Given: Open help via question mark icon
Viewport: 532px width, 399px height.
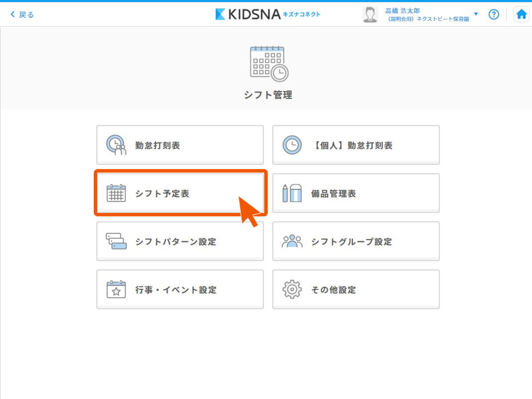Looking at the screenshot, I should [x=494, y=14].
